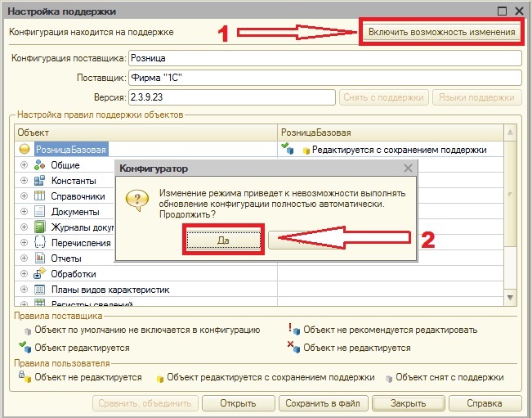
Task: Click the legend icon for supplier Объект редактируется
Action: [x=25, y=347]
